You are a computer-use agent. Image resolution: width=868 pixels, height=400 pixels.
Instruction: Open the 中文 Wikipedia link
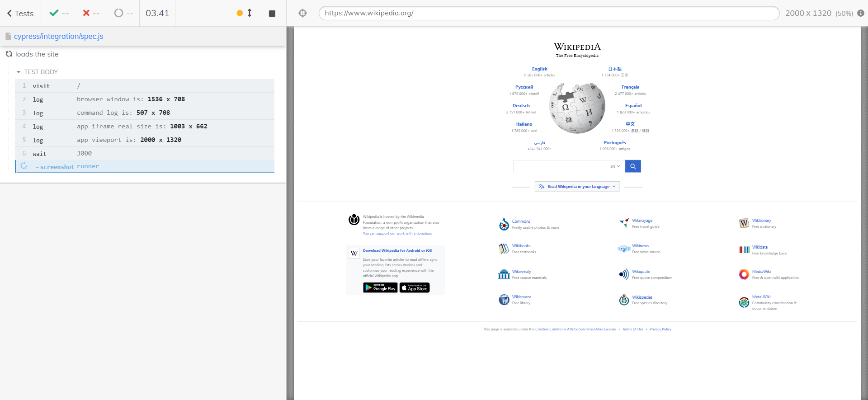pos(630,124)
